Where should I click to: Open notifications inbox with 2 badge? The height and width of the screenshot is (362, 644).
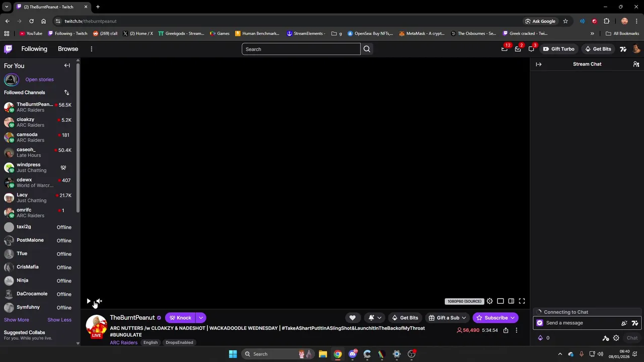[x=518, y=49]
